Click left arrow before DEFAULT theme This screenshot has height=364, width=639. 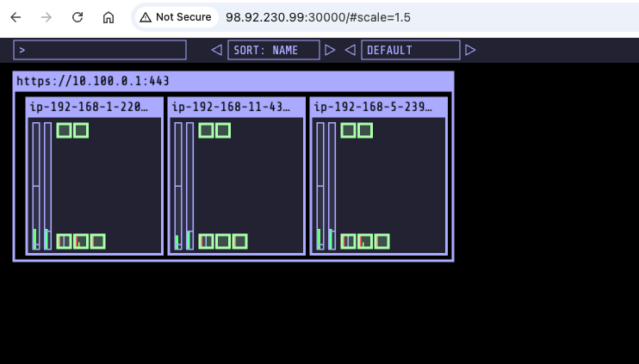pyautogui.click(x=351, y=50)
